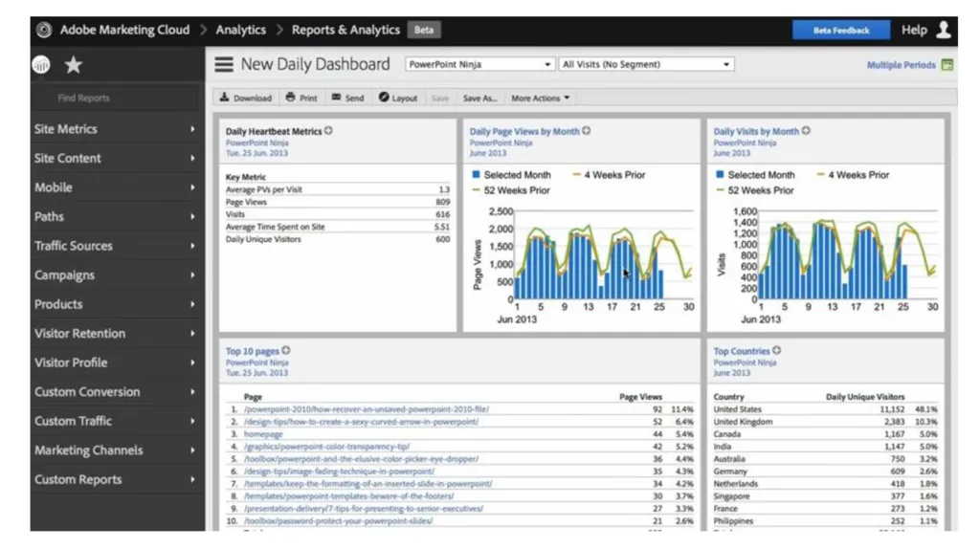Click the favorites star icon
The height and width of the screenshot is (549, 980).
[x=74, y=64]
